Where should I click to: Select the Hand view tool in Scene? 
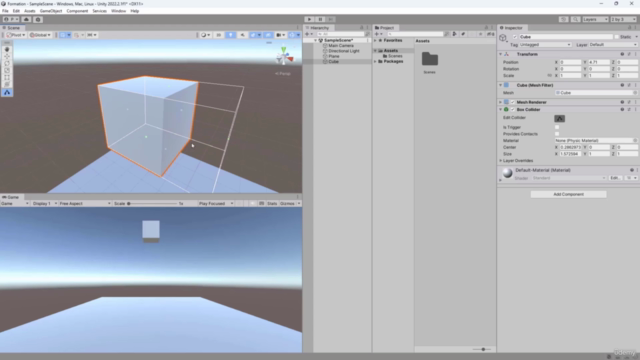[x=7, y=49]
